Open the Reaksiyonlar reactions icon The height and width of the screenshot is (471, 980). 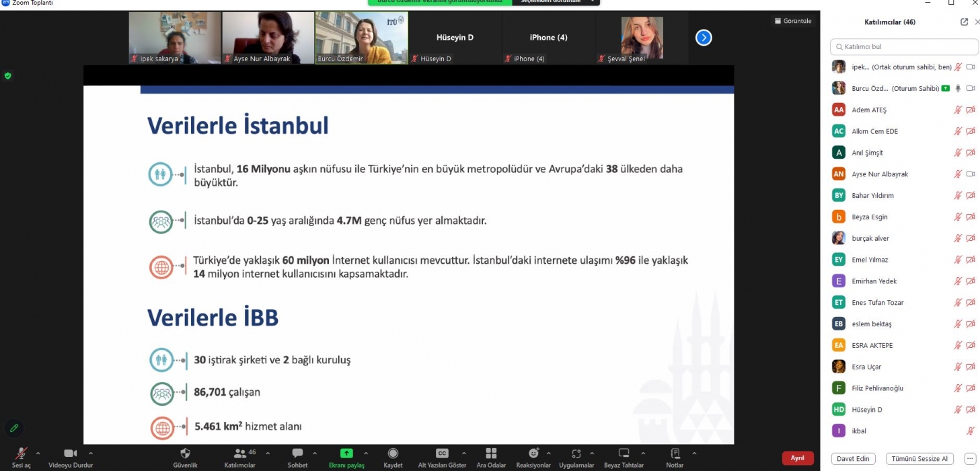tap(533, 454)
